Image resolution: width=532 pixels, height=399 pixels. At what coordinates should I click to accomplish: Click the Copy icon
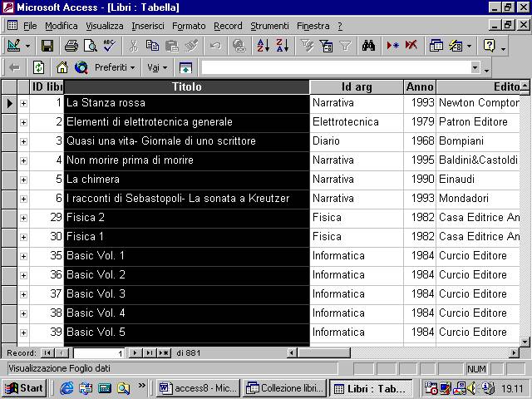(152, 46)
